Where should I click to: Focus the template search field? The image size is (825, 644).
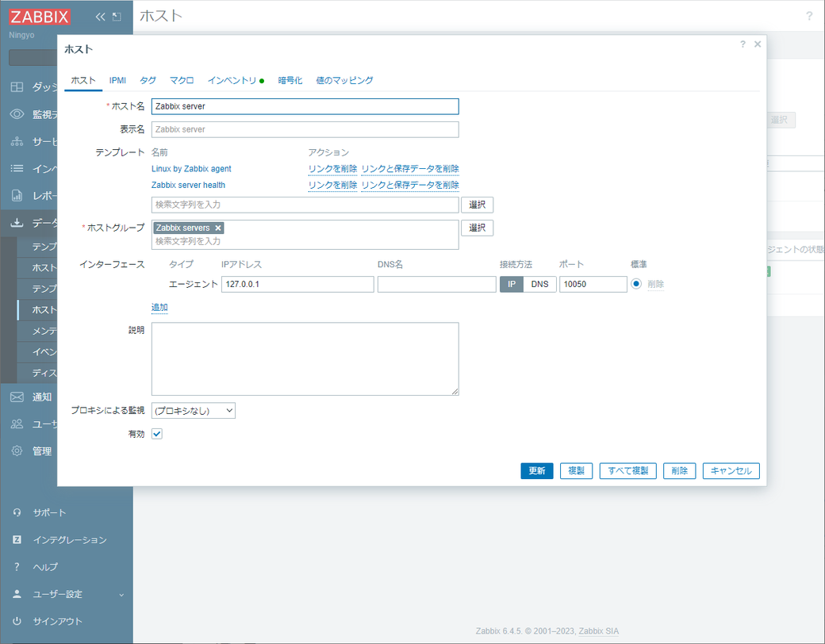305,205
